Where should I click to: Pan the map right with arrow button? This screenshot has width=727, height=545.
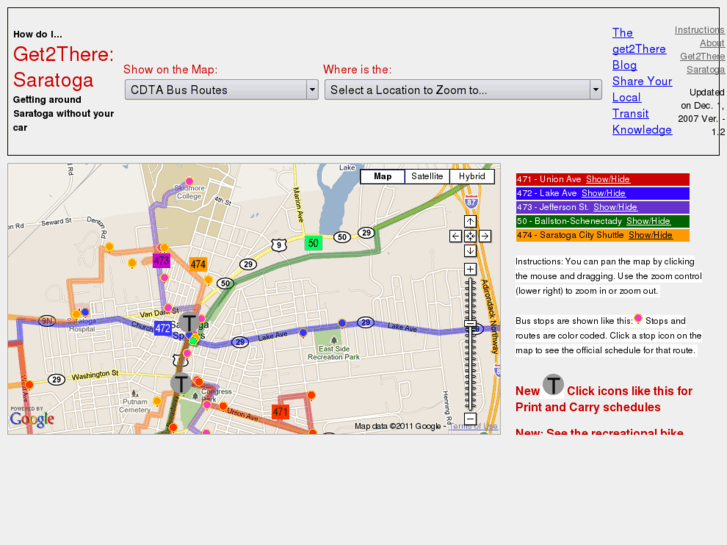485,237
